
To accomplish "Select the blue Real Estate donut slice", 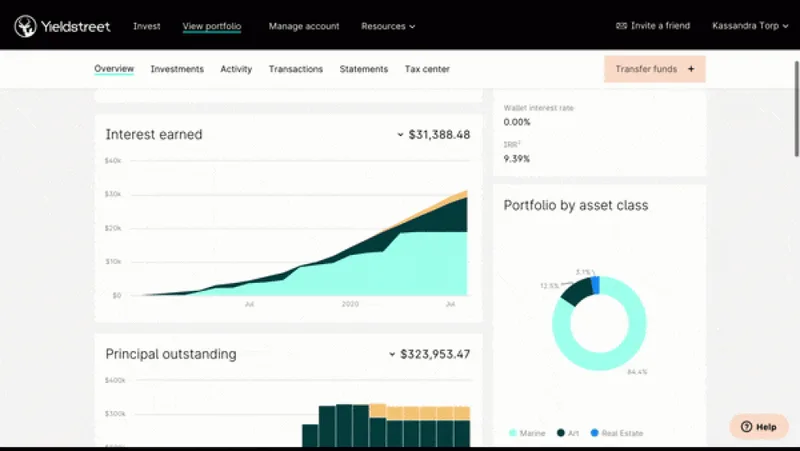I will 595,285.
